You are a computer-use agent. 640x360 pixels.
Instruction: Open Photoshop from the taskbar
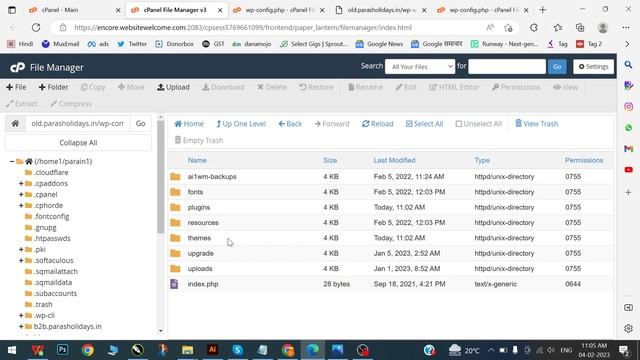[62, 350]
